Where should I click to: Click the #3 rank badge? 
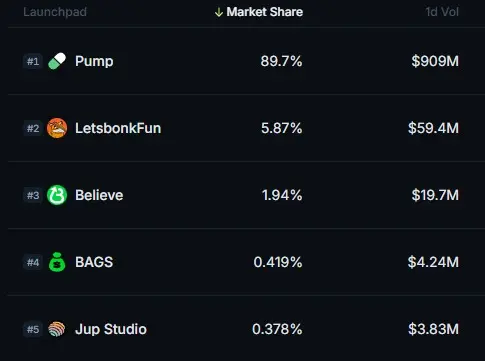pos(33,195)
